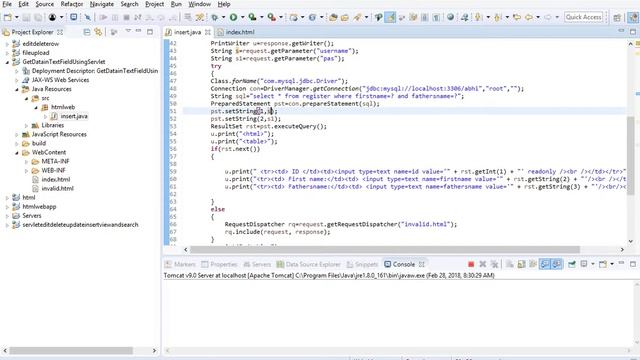Click the Open Web Browser globe icon
Viewport: 640px width, 360px height.
pyautogui.click(x=450, y=17)
